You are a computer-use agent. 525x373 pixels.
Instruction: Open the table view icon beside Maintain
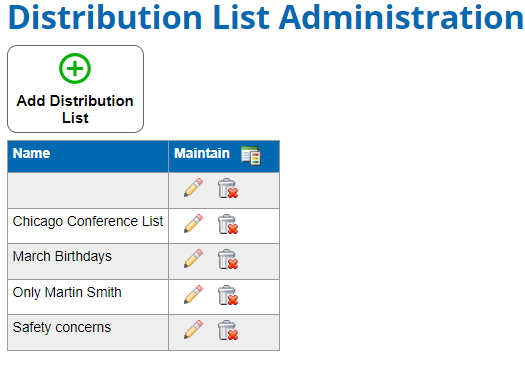(251, 156)
